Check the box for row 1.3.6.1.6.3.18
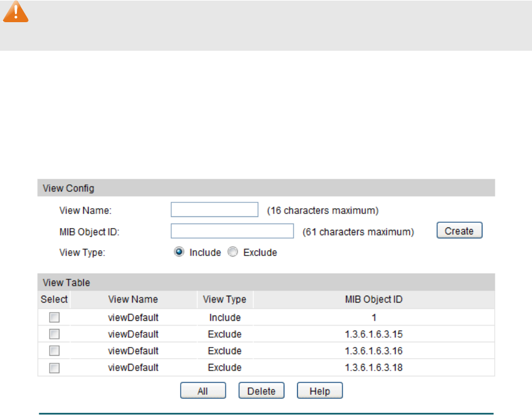This screenshot has height=417, width=532. tap(54, 368)
